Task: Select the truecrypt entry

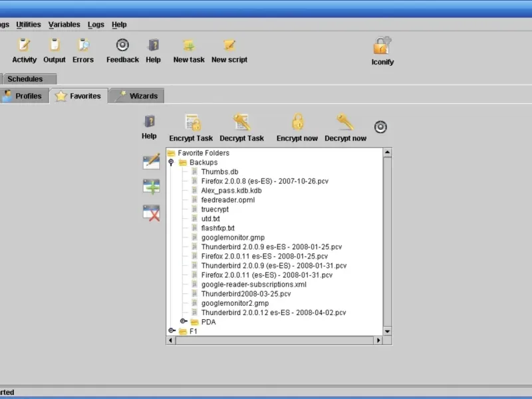Action: click(x=215, y=209)
